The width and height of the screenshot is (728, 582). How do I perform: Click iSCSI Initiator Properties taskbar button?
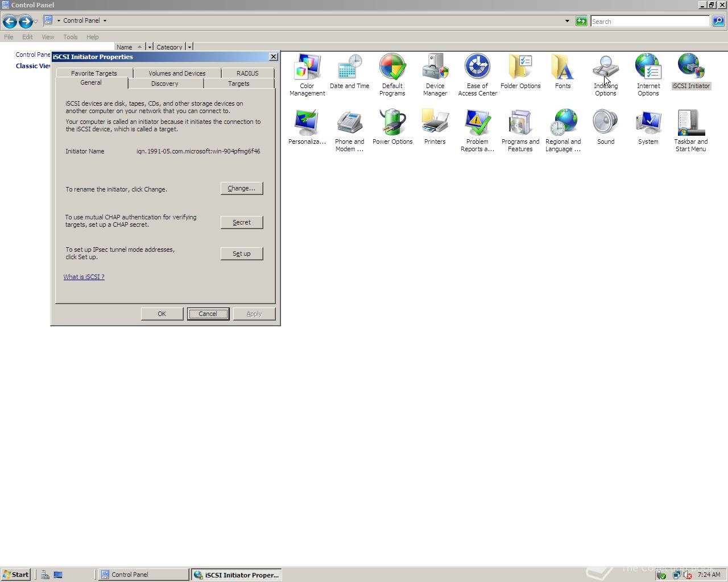[x=237, y=575]
